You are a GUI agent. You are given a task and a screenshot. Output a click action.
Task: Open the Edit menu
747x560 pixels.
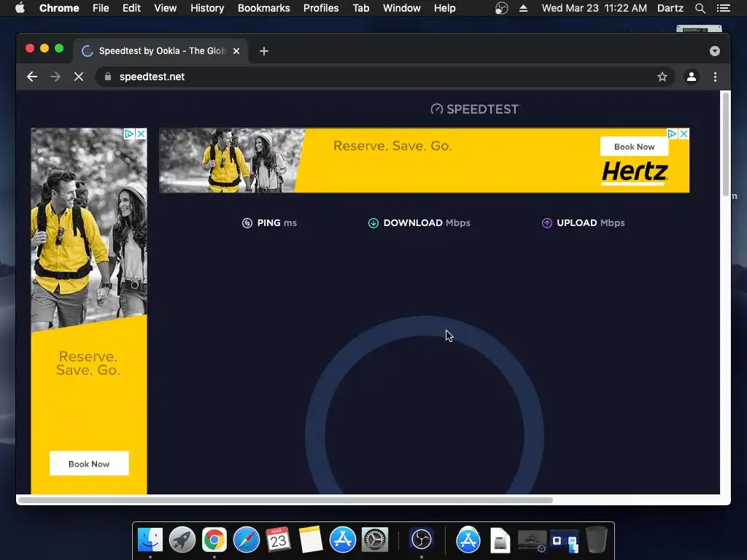[x=131, y=8]
